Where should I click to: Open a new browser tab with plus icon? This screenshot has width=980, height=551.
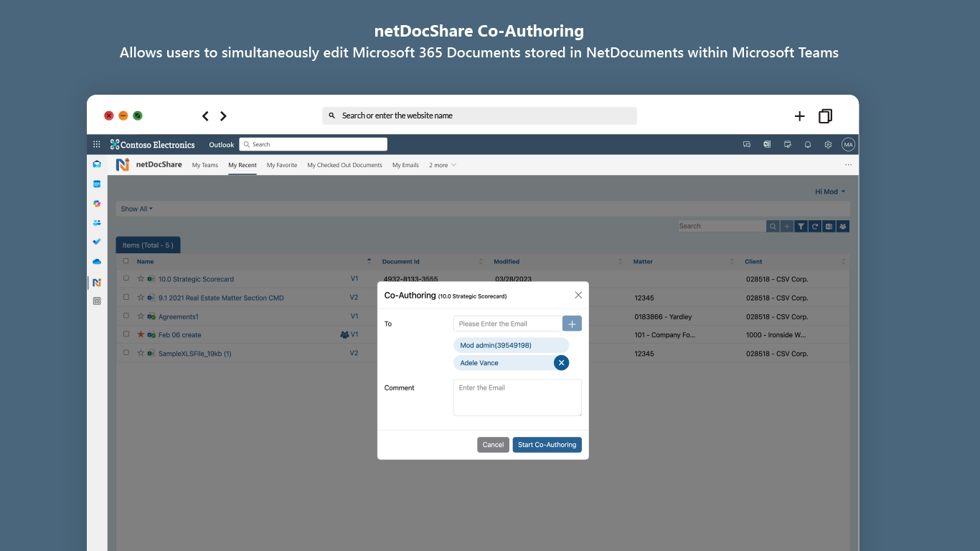tap(800, 116)
